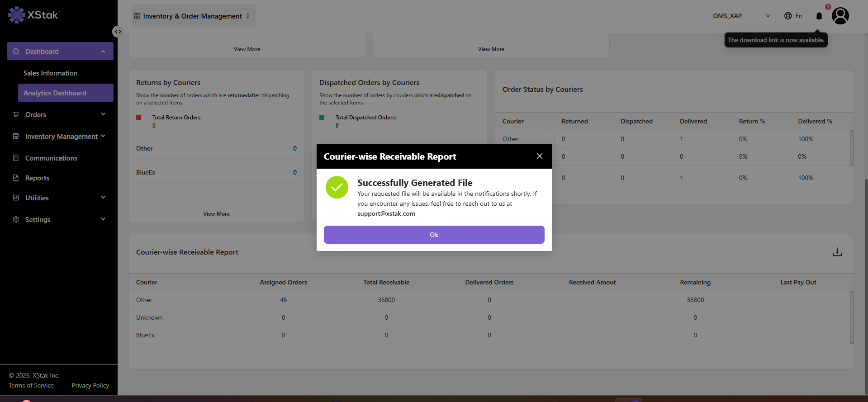Select Sales Information in the sidebar
Viewport: 868px width, 402px height.
51,73
